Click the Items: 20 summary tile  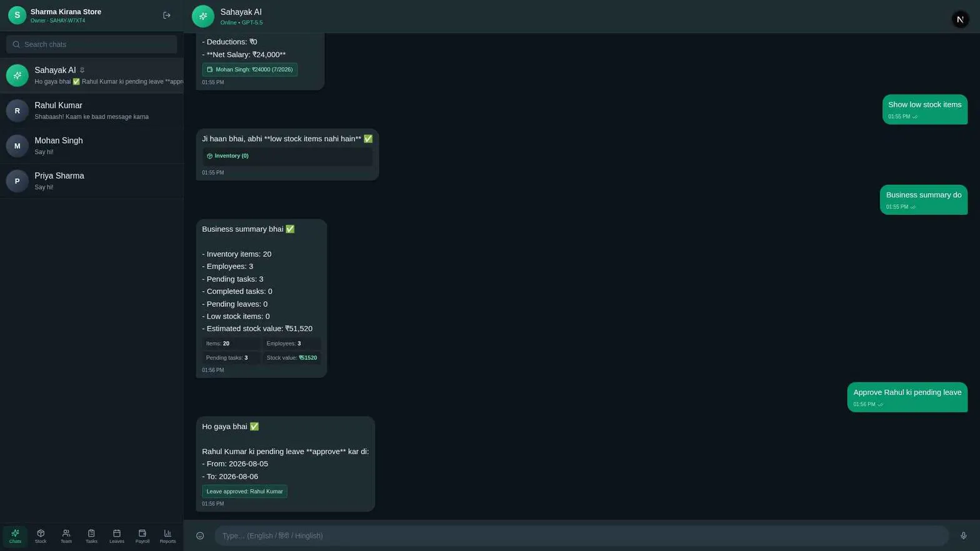coord(231,344)
